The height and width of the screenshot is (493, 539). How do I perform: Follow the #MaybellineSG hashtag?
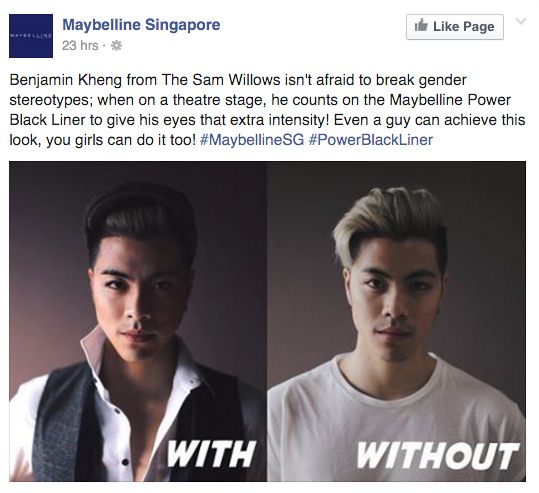252,140
